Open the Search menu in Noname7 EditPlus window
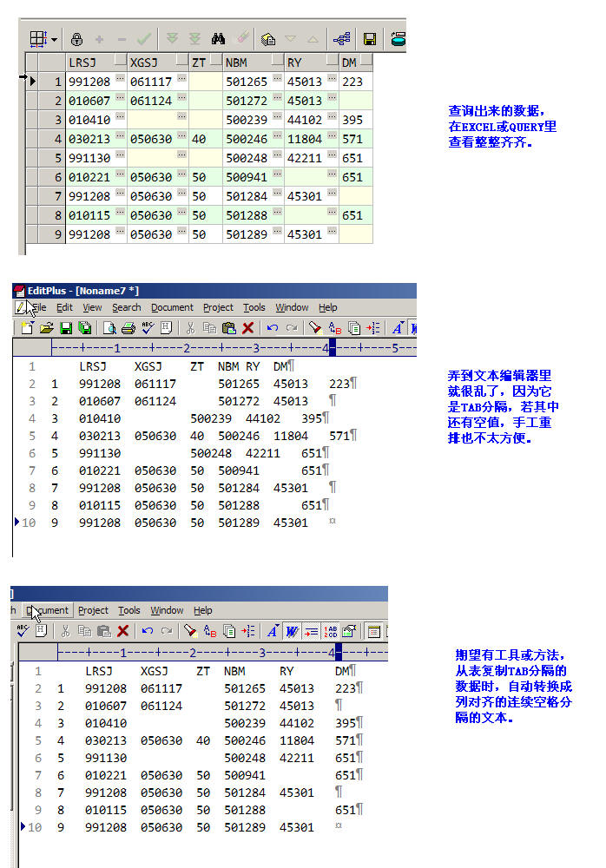 pos(126,308)
